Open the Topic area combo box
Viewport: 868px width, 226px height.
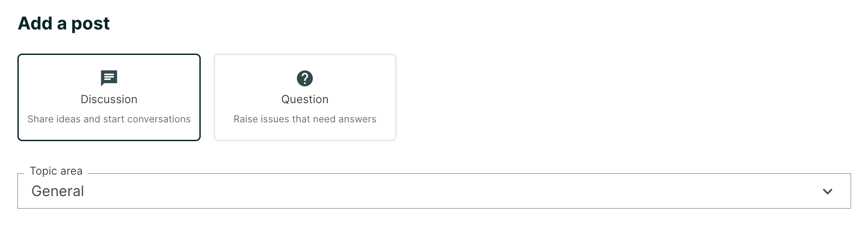click(434, 191)
